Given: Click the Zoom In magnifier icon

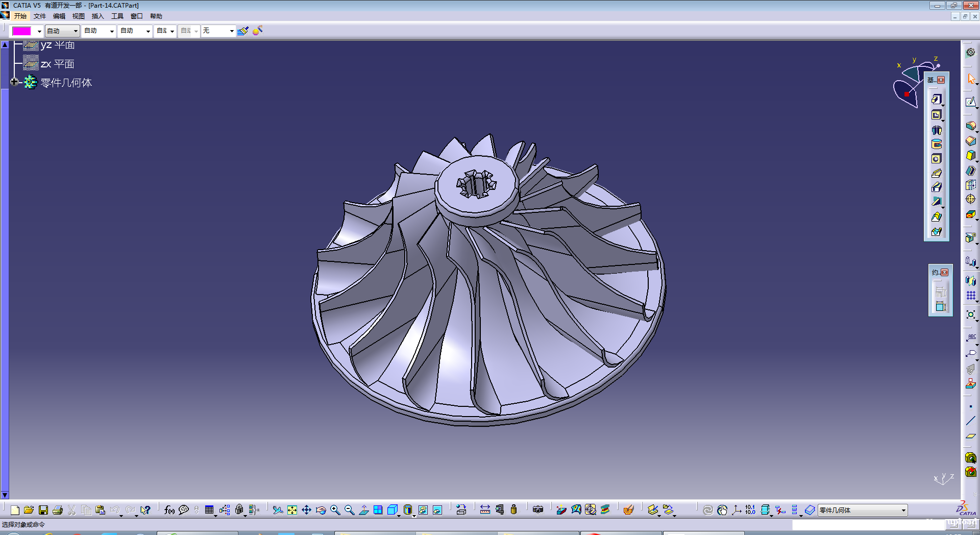Looking at the screenshot, I should tap(335, 510).
